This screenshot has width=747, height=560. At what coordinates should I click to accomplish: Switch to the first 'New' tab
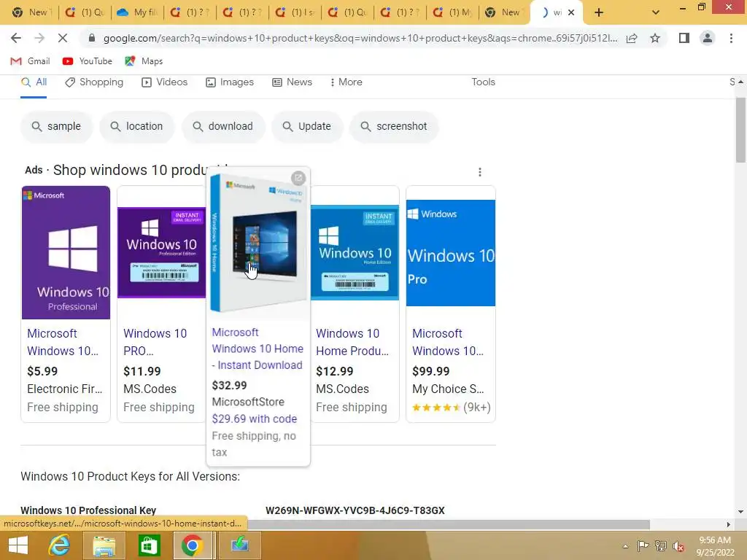(32, 12)
